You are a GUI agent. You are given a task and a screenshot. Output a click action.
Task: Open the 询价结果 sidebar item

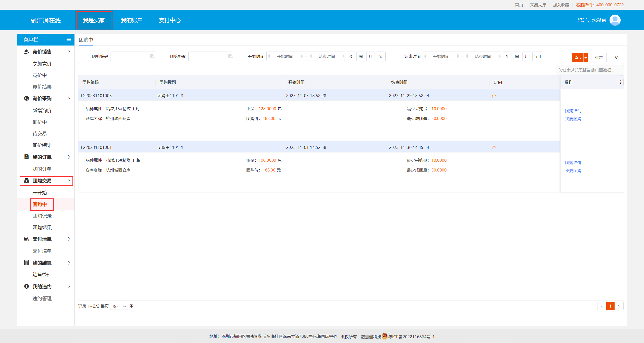click(42, 145)
